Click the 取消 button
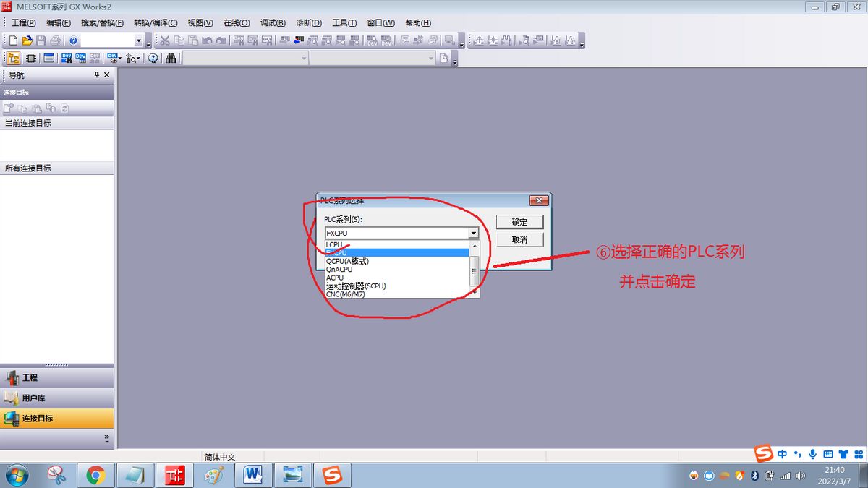Screen dimensions: 868x488 point(519,240)
